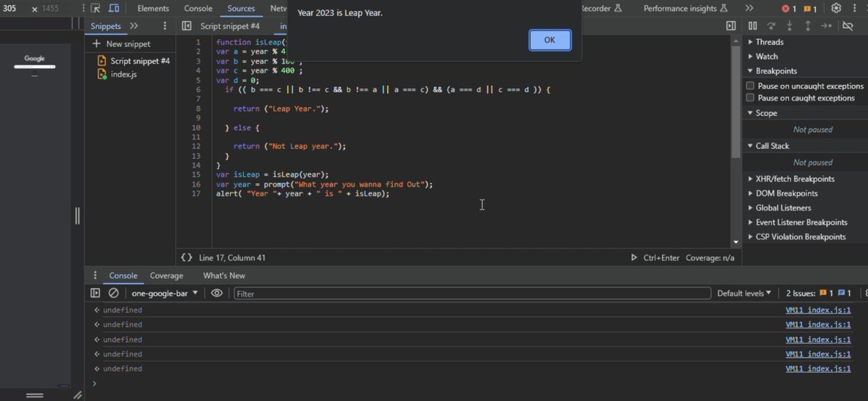
Task: Open first VM11 index.js:1 source link
Action: coord(818,311)
